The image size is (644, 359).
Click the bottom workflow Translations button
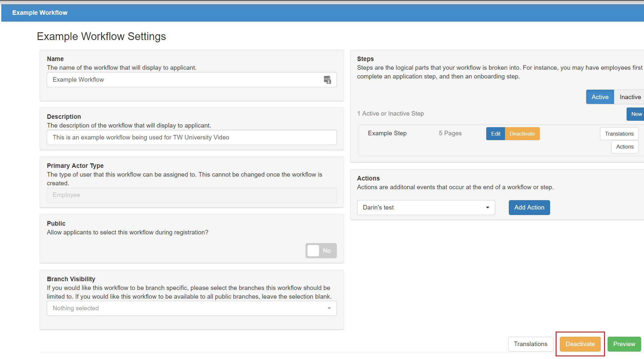pyautogui.click(x=530, y=344)
